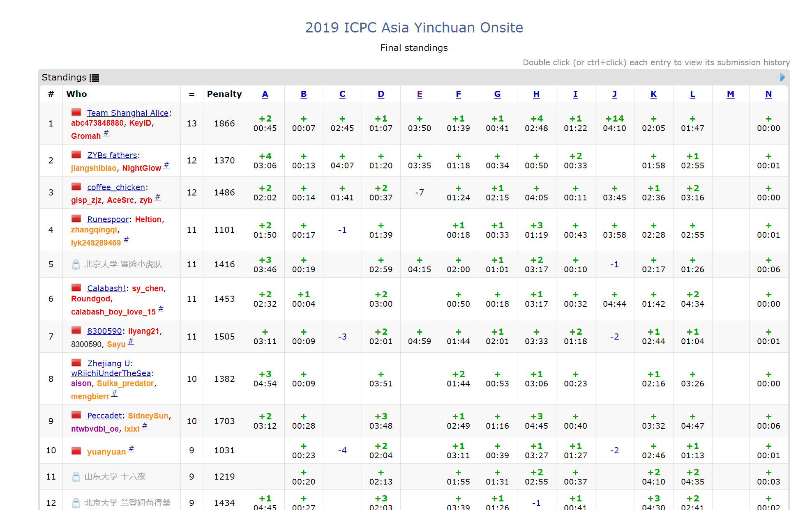Open the coffee_chicken team page
Viewport: 812px width, 510px height.
click(116, 187)
